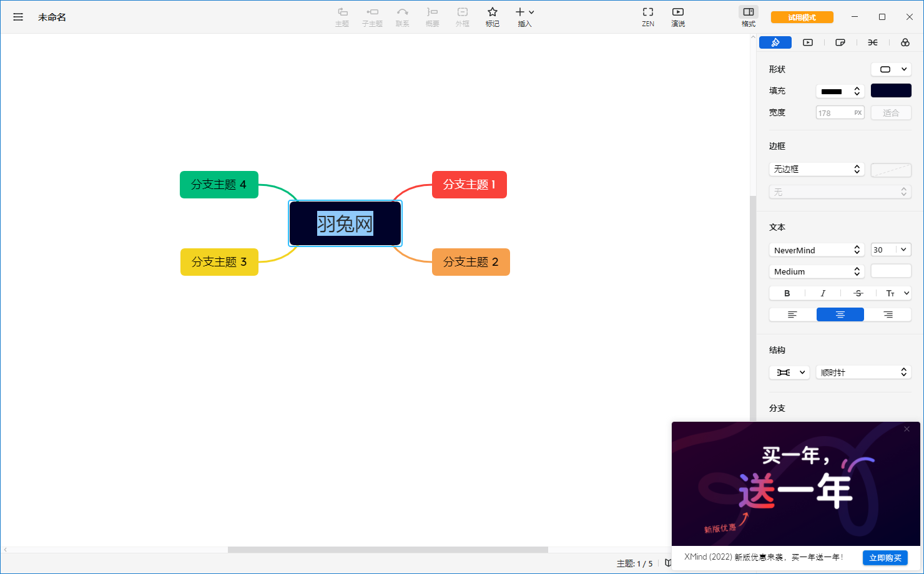Start 演说 (pitch) presentation mode

pyautogui.click(x=678, y=17)
